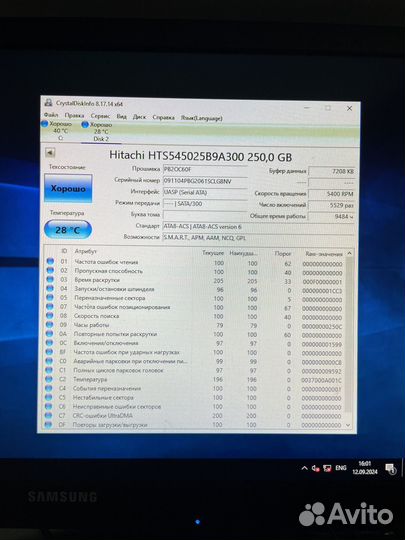Switch ENG input language in taskbar

(x=341, y=468)
